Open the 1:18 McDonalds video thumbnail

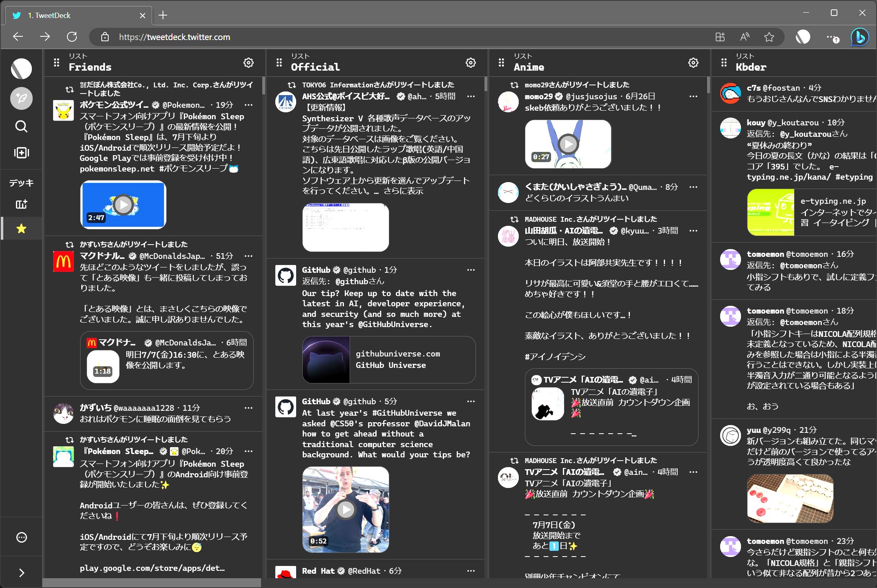click(x=103, y=366)
